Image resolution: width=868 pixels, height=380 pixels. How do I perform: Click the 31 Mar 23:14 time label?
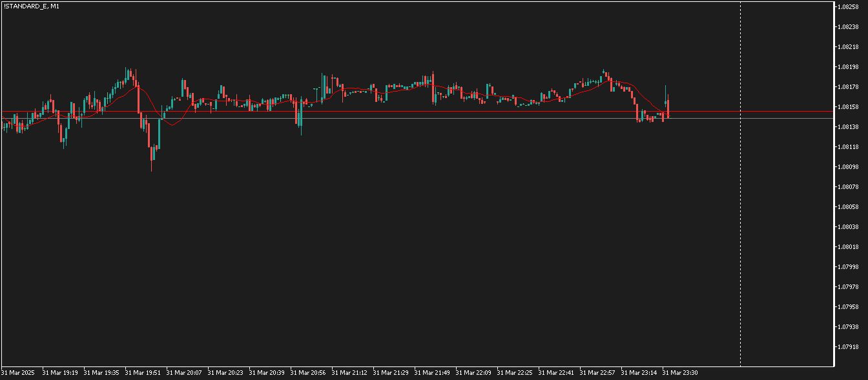639,372
